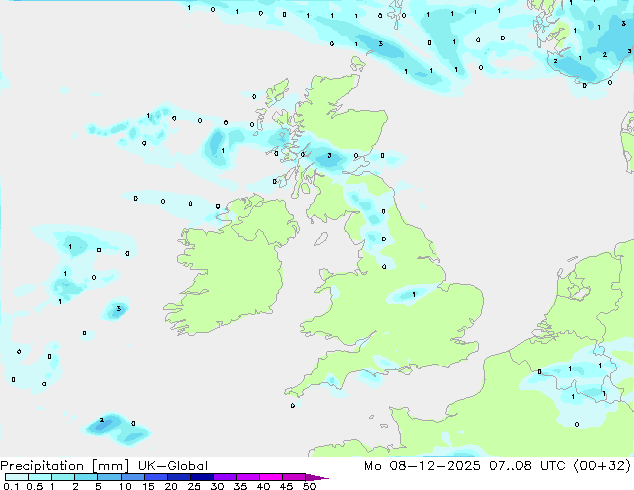This screenshot has height=490, width=634.
Task: Click the legend swatch between 10 and 15
Action: point(132,477)
